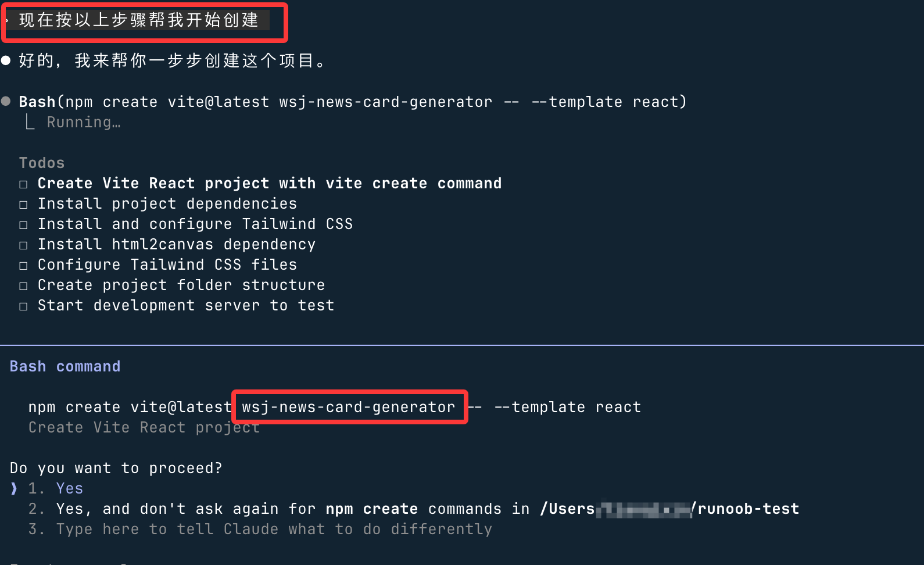Viewport: 924px width, 565px height.
Task: Click the prompt arrow before 现在按以上步骤
Action: pos(6,20)
